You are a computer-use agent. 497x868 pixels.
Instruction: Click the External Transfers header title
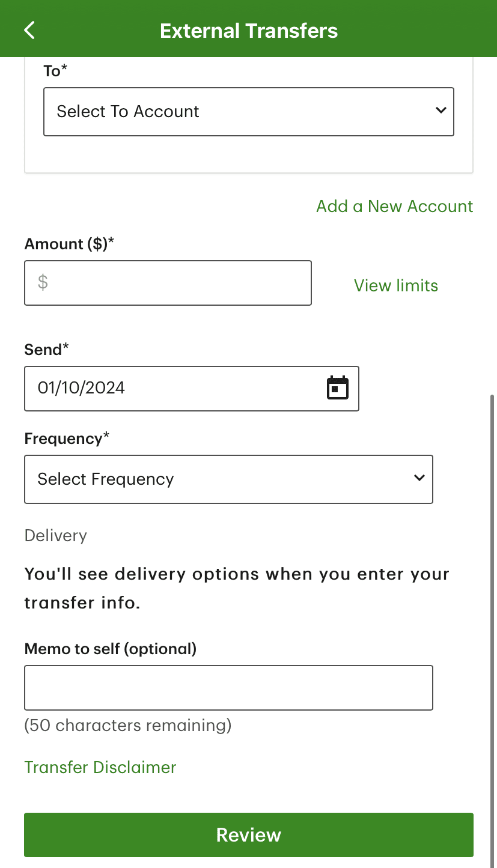tap(248, 30)
